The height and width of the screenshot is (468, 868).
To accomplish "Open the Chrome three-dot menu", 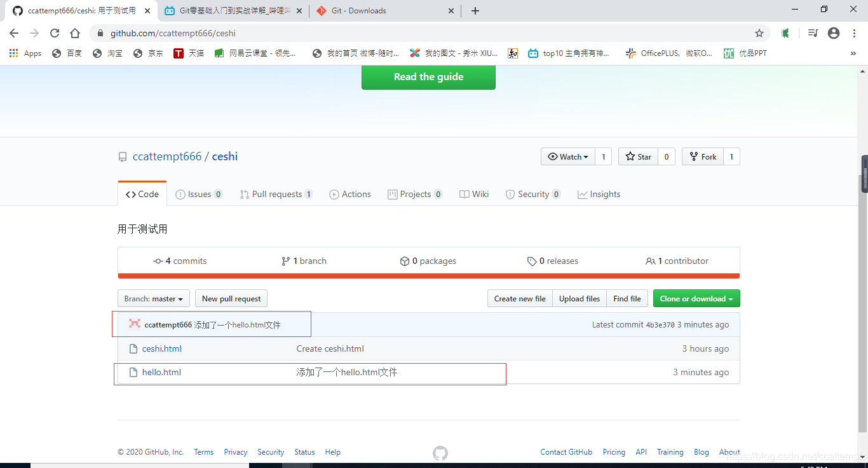I will (x=854, y=33).
